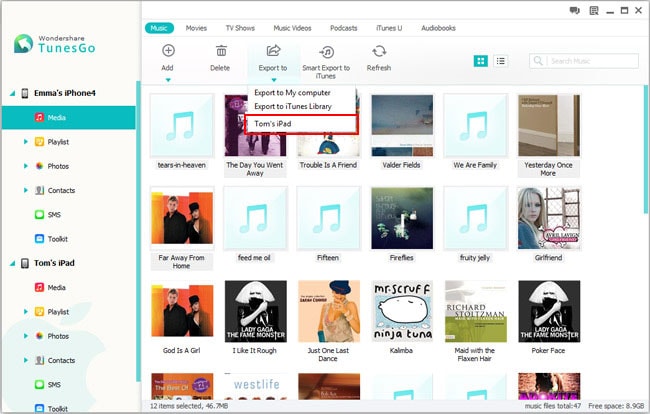Click the Delete trash icon
The image size is (650, 414).
221,51
